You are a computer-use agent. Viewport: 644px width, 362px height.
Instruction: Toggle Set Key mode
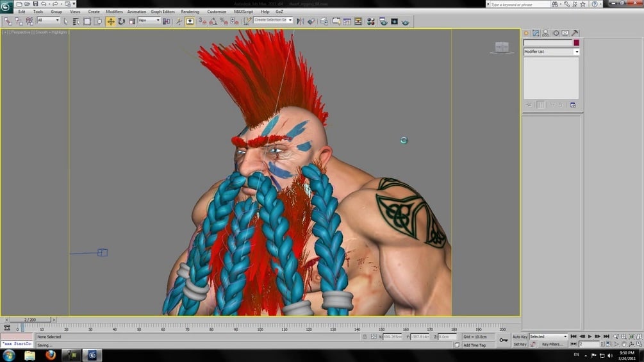(x=520, y=344)
